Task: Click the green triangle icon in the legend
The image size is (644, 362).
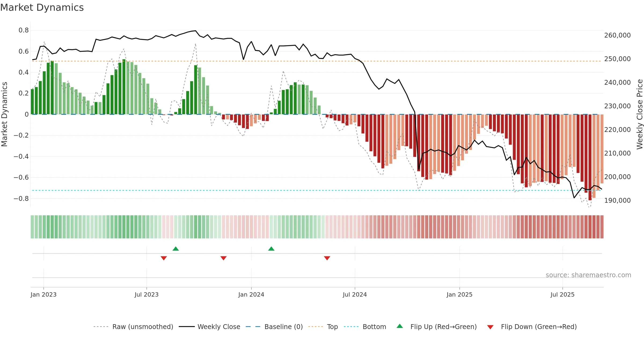Action: [x=400, y=326]
